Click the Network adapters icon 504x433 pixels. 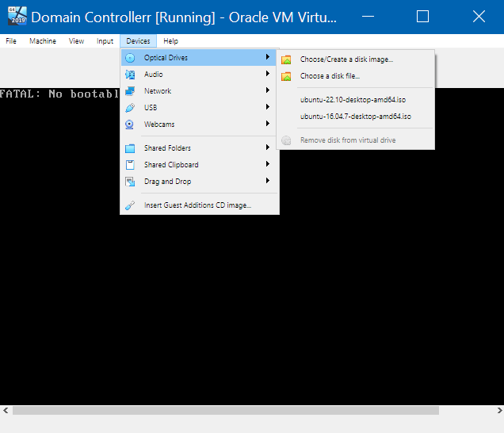point(130,91)
